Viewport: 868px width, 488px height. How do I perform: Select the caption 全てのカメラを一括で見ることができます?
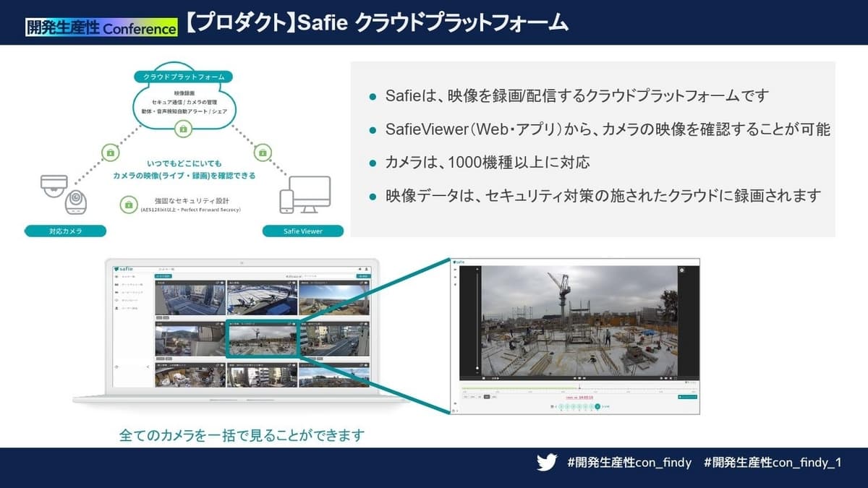(242, 436)
